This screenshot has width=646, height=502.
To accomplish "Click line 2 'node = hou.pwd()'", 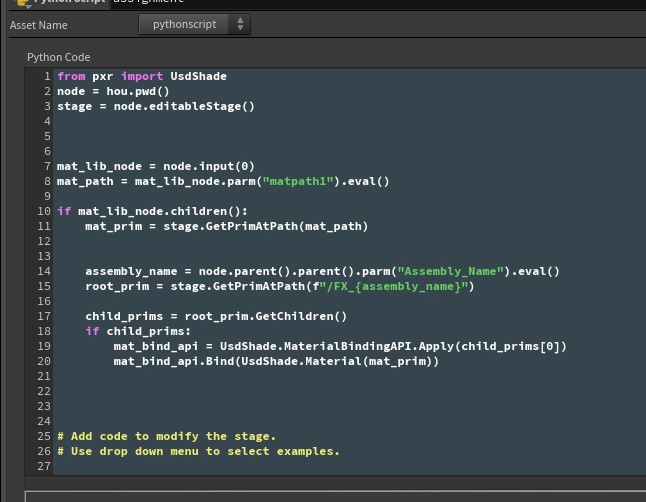I will click(113, 91).
